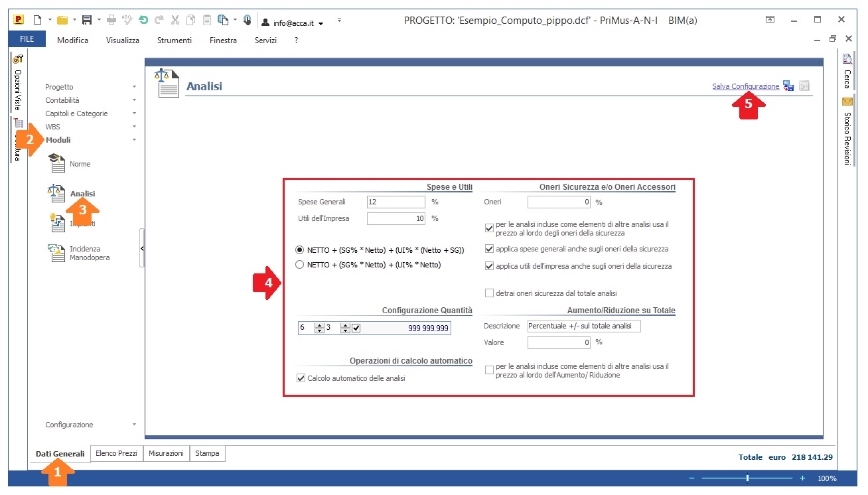Click the blue FILE button
868x495 pixels.
27,40
